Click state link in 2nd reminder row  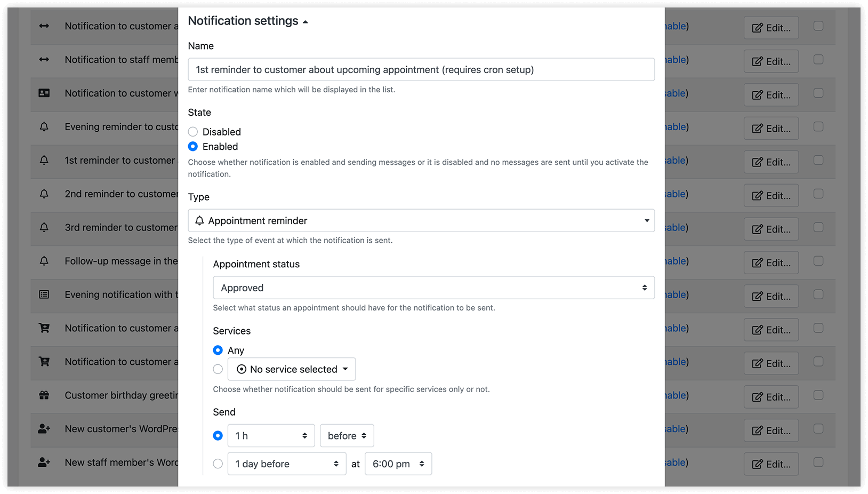point(676,194)
